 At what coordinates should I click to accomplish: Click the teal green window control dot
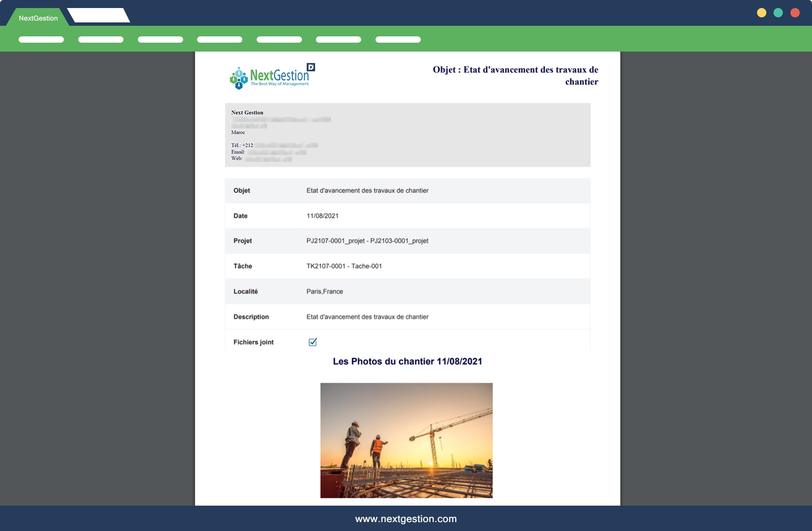tap(778, 13)
